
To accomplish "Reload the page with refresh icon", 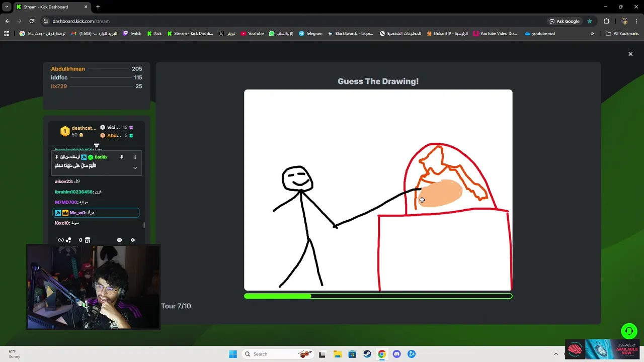I will point(31,21).
